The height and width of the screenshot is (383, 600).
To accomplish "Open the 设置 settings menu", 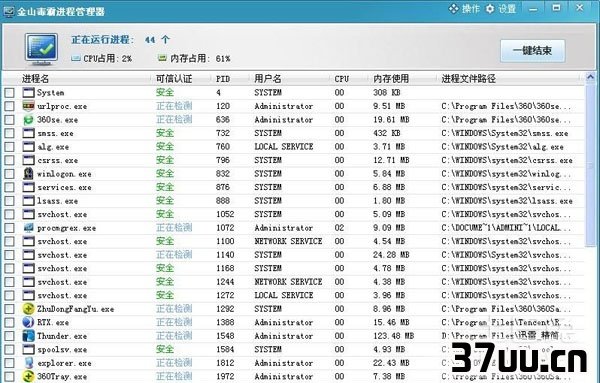I will [x=501, y=8].
